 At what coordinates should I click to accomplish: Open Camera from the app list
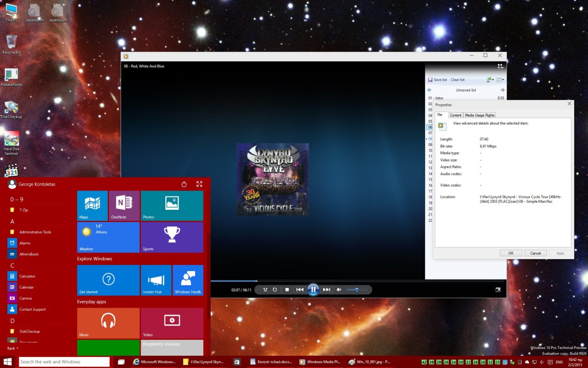tap(39, 298)
